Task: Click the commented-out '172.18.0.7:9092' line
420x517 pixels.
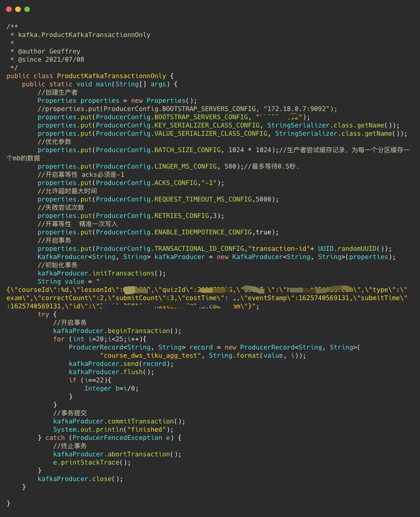Action: pos(187,109)
